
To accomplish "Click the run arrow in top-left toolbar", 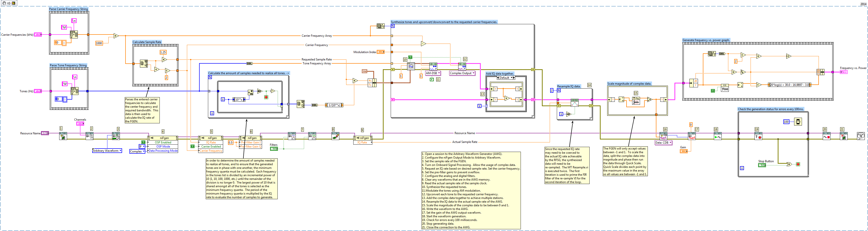I will (x=8, y=3).
